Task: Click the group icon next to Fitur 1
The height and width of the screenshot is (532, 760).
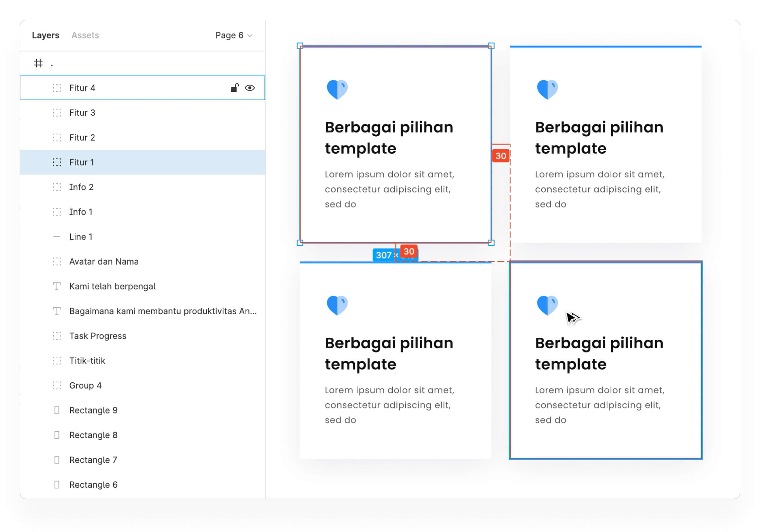Action: (x=57, y=162)
